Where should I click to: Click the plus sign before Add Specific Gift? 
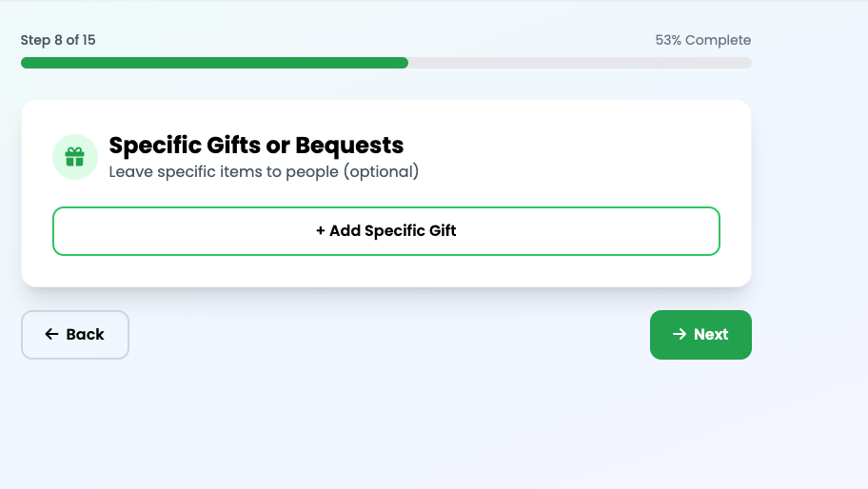[x=321, y=231]
